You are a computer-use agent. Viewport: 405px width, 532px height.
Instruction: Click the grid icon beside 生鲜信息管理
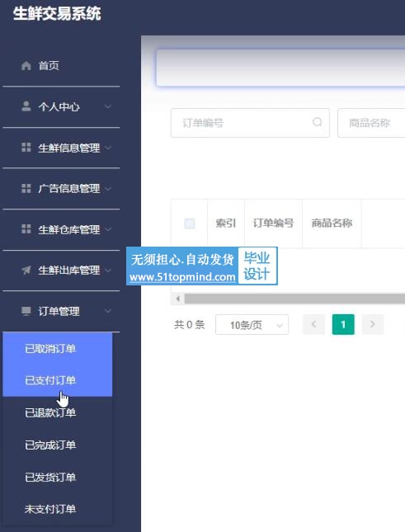pyautogui.click(x=26, y=148)
